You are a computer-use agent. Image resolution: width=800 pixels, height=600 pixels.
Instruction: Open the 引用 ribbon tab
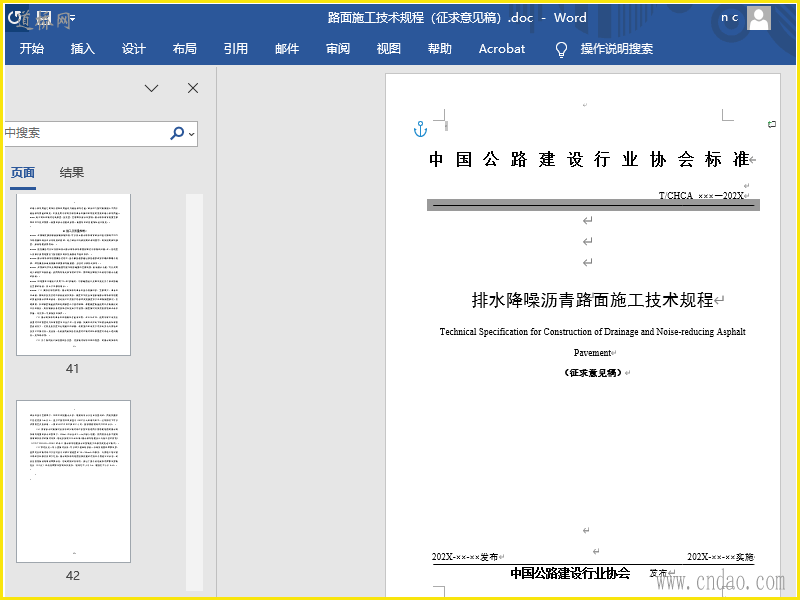236,49
